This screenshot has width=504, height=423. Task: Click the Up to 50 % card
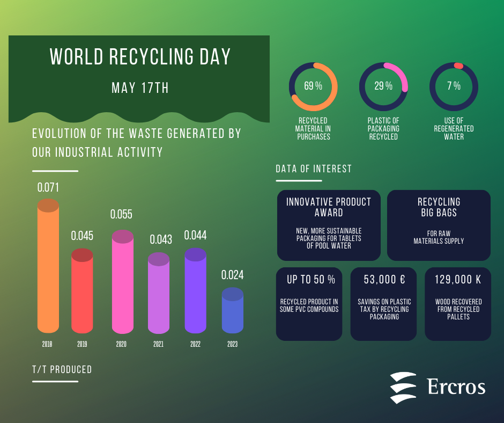309,304
